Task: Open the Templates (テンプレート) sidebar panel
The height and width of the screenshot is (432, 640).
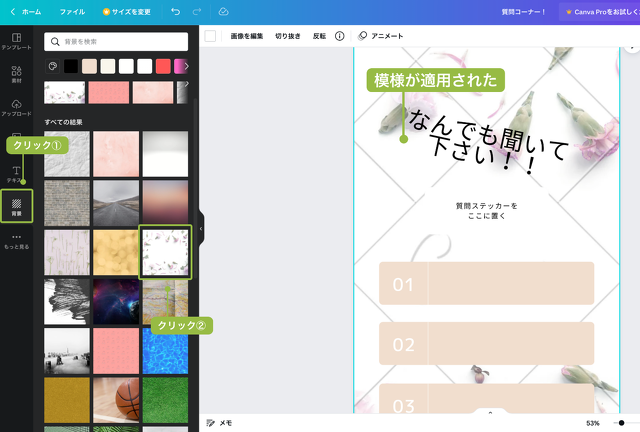Action: point(16,41)
